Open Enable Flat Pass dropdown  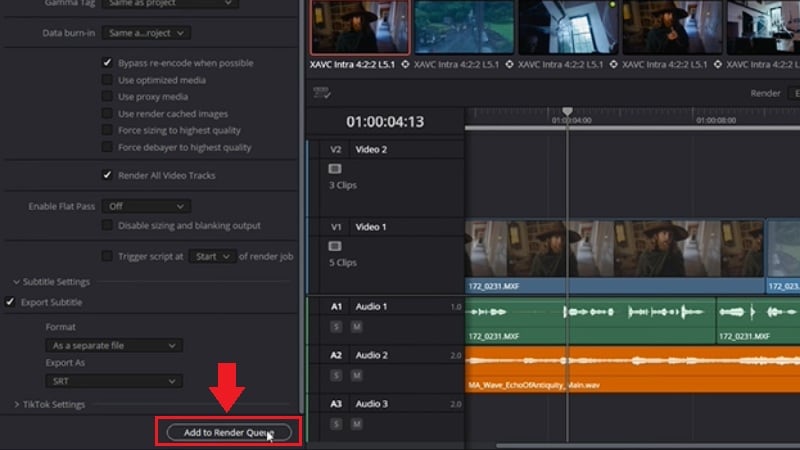(x=146, y=206)
